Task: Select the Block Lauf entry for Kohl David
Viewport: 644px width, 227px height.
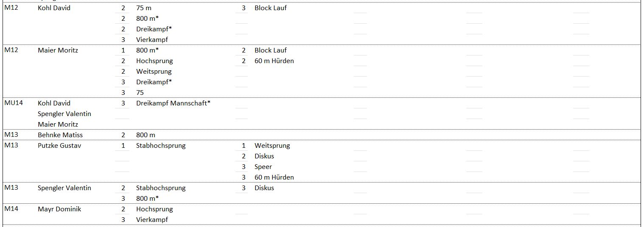Action: click(x=270, y=8)
